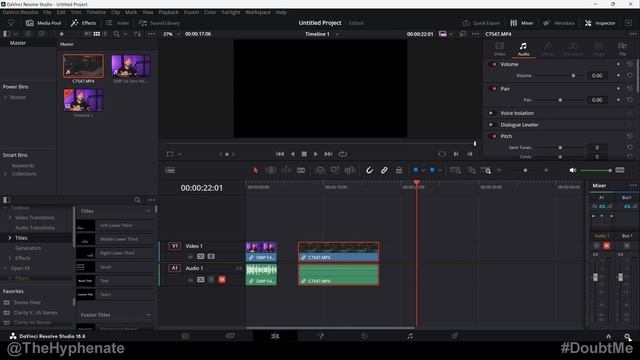The height and width of the screenshot is (360, 640).
Task: Stop playback in the viewer
Action: 304,154
